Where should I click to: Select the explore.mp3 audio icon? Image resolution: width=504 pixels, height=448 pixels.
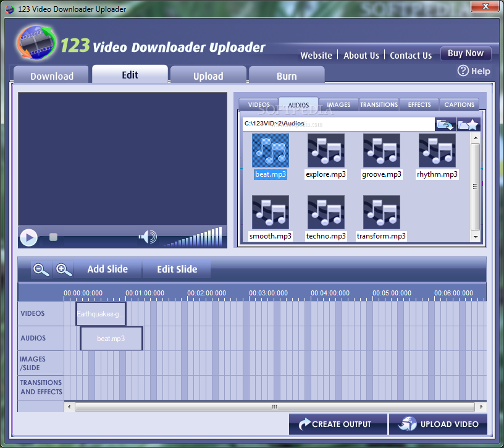coord(326,151)
